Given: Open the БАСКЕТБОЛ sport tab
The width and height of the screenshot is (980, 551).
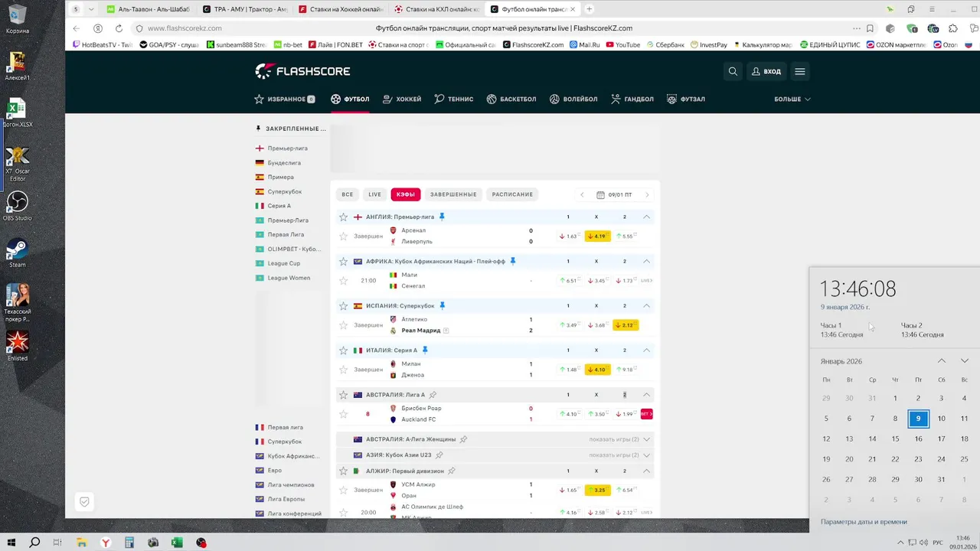Looking at the screenshot, I should (511, 99).
